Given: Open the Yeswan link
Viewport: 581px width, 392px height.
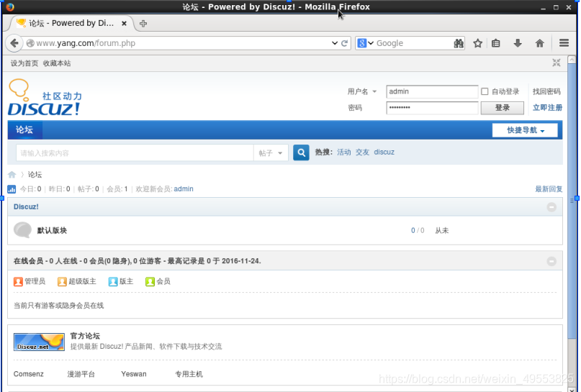Looking at the screenshot, I should 134,374.
